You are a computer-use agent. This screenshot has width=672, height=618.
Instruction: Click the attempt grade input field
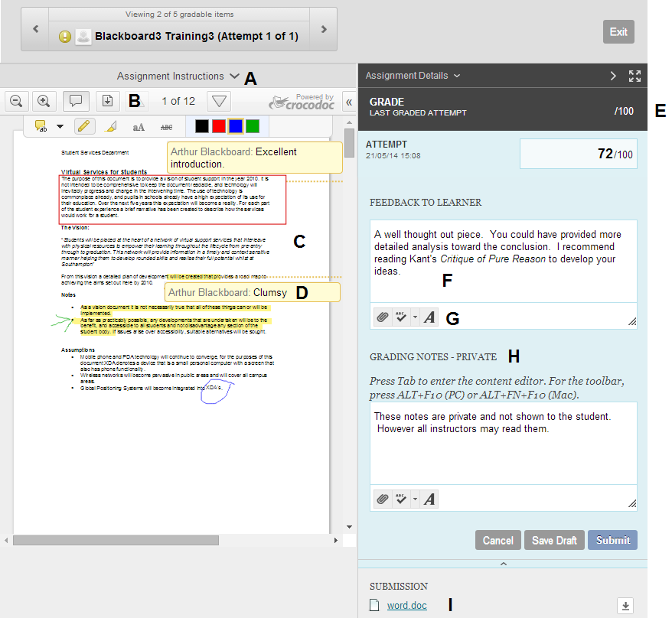578,154
